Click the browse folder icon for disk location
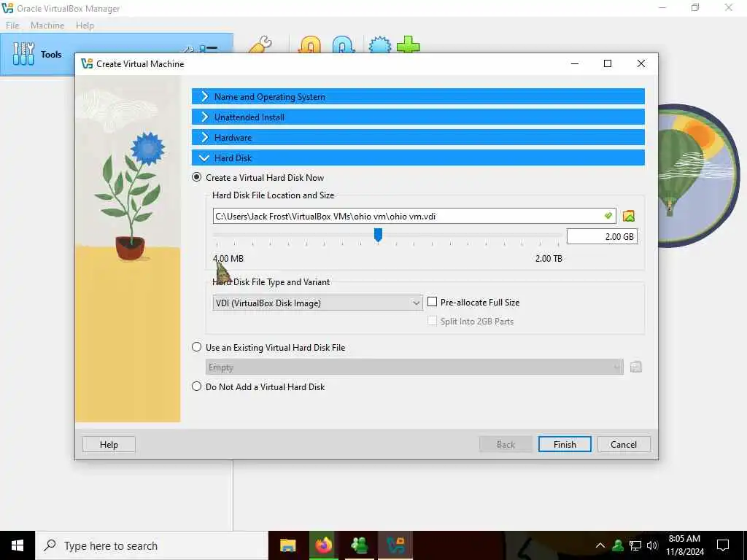 [628, 216]
